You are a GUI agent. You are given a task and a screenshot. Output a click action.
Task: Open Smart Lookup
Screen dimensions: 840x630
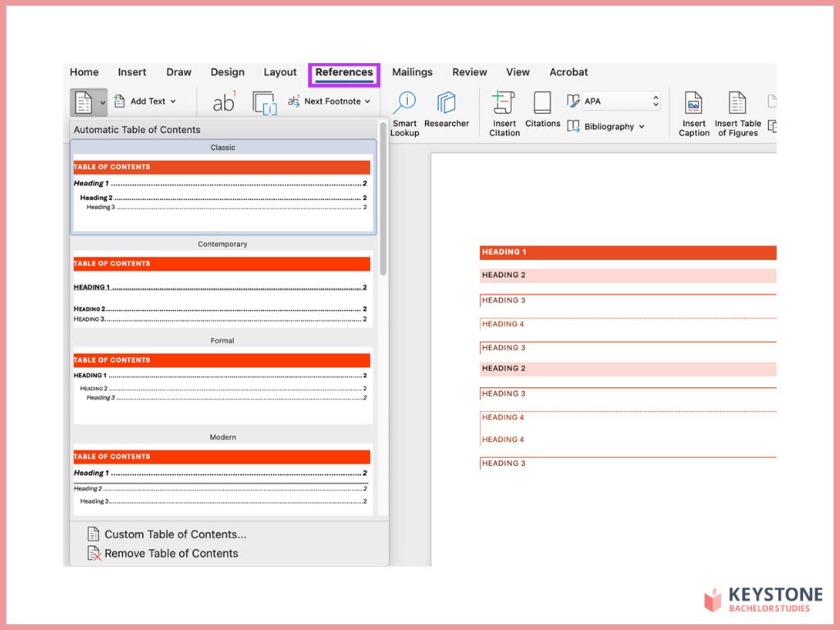coord(404,113)
